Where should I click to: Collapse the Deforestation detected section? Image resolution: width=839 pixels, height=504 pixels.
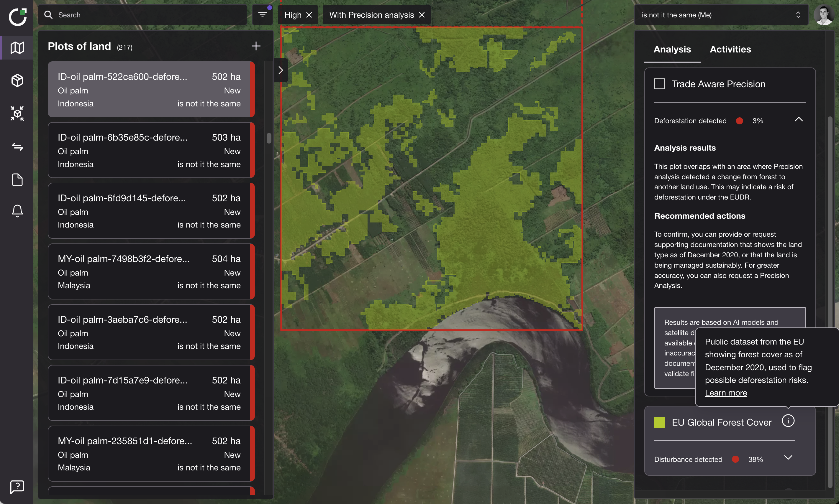pos(799,120)
